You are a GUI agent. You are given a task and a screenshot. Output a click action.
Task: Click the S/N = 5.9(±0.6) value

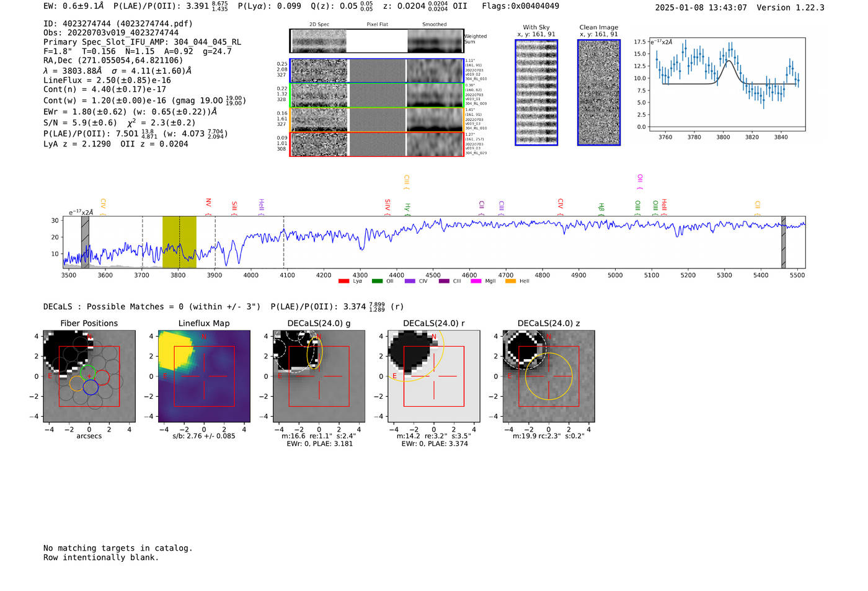[80, 123]
